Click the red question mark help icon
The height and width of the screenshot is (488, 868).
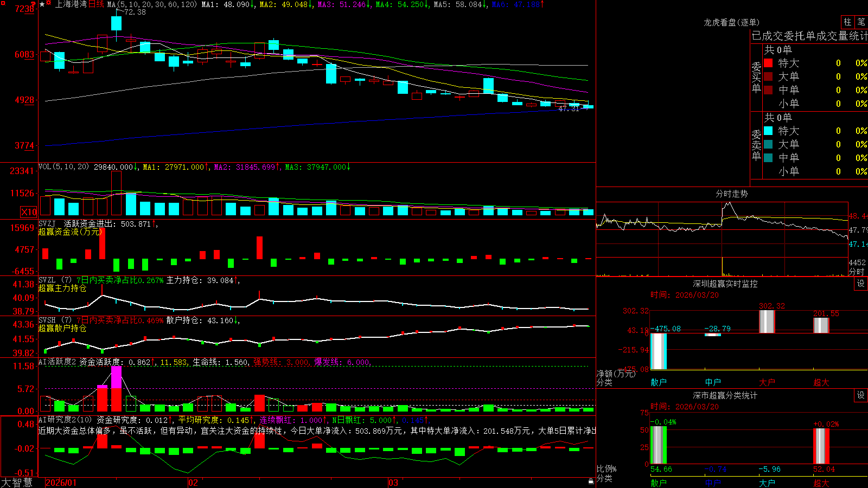click(33, 4)
